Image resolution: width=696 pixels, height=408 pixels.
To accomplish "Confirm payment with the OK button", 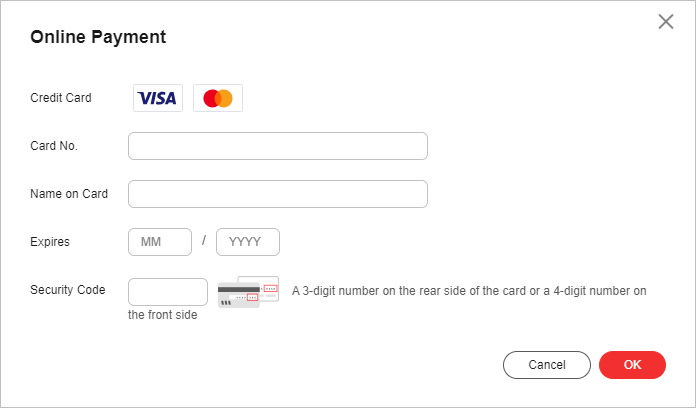I will (633, 365).
